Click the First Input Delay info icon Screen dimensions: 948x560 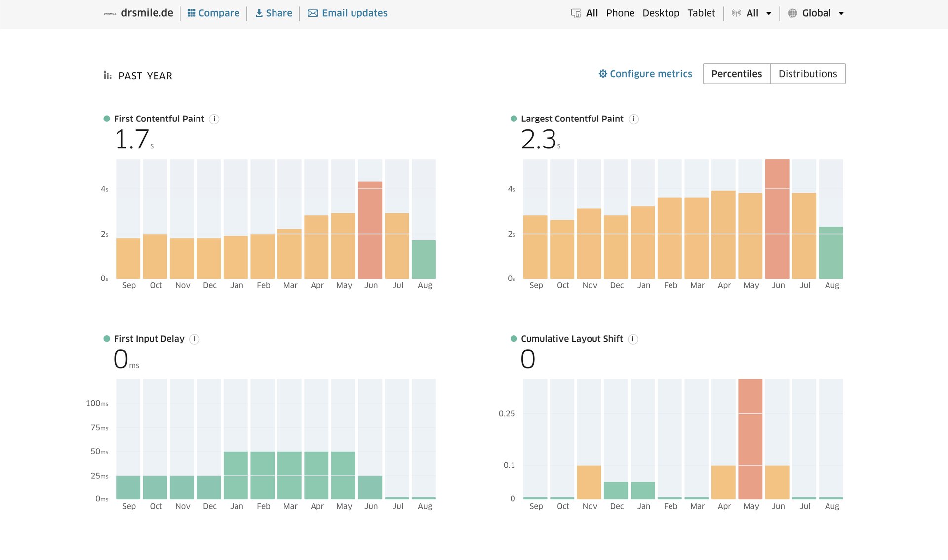[x=195, y=339]
